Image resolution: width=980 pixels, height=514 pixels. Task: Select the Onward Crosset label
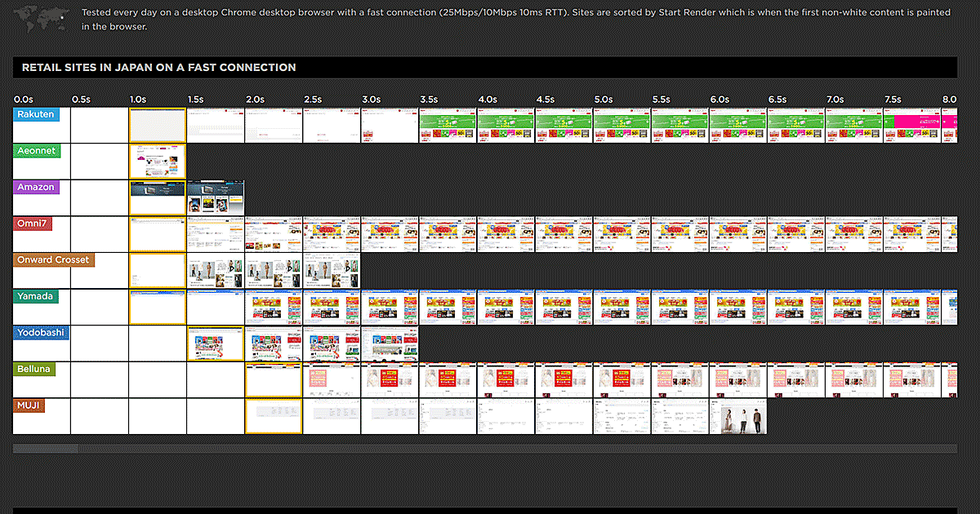click(54, 260)
